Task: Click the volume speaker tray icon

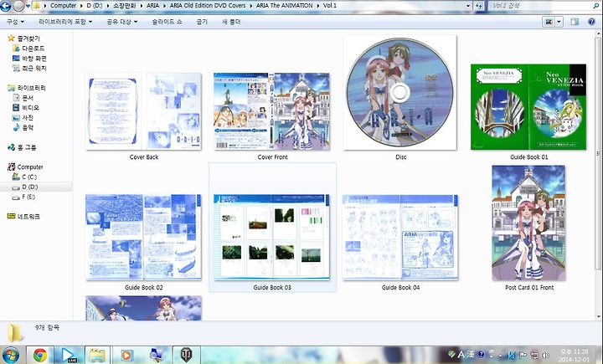Action: [545, 355]
